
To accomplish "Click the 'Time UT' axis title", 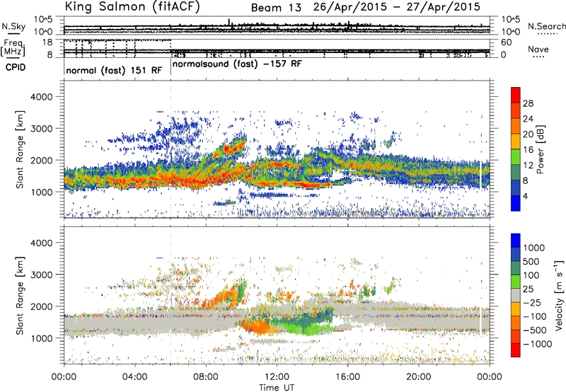I will click(277, 388).
